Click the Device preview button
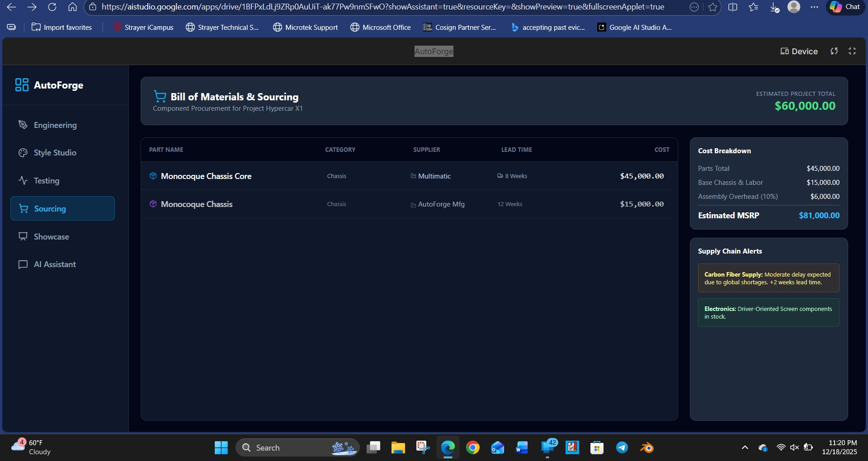This screenshot has height=461, width=868. [x=799, y=52]
